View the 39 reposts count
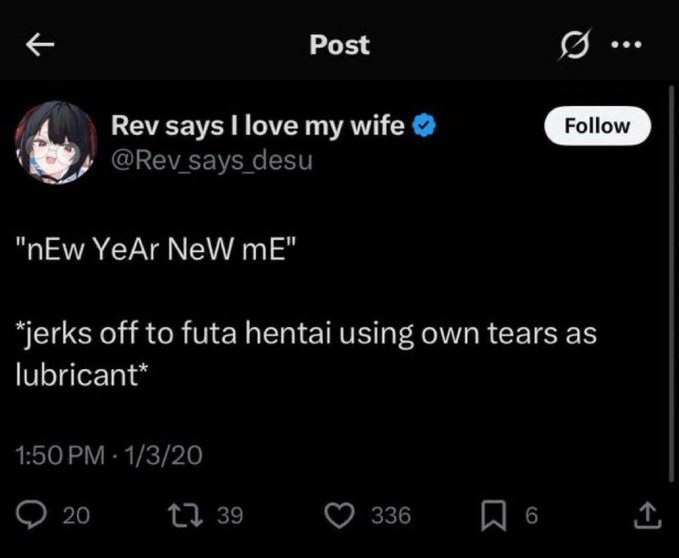679x558 pixels. [230, 515]
